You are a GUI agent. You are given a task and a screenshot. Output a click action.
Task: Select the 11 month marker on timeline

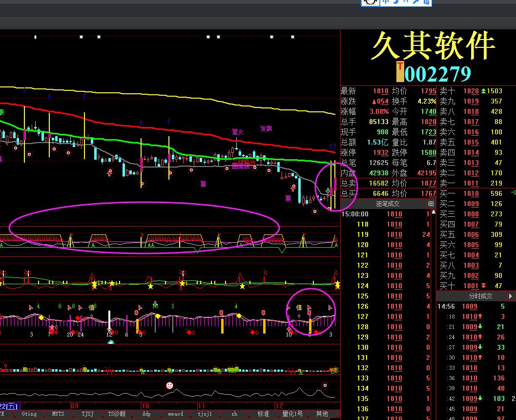point(201,406)
